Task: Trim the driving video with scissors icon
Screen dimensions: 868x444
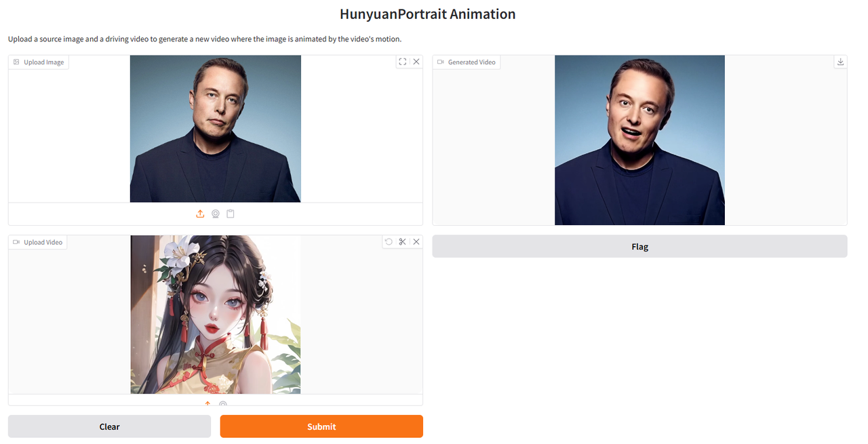Action: pyautogui.click(x=403, y=241)
